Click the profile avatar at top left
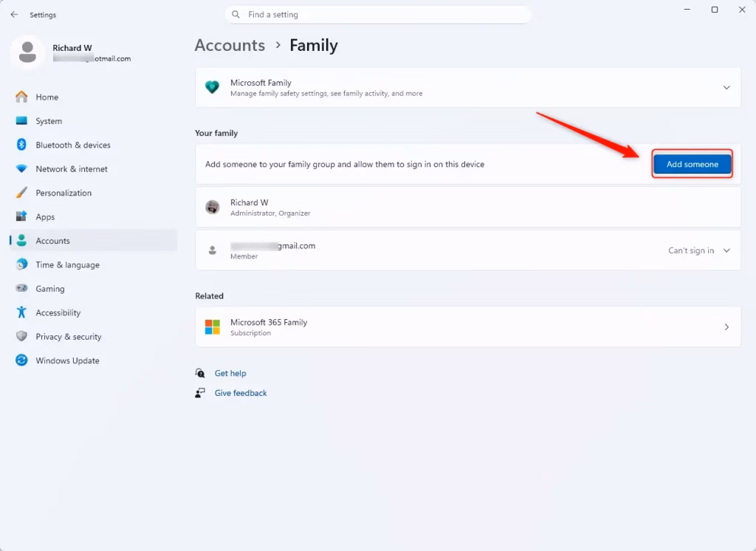 click(27, 52)
